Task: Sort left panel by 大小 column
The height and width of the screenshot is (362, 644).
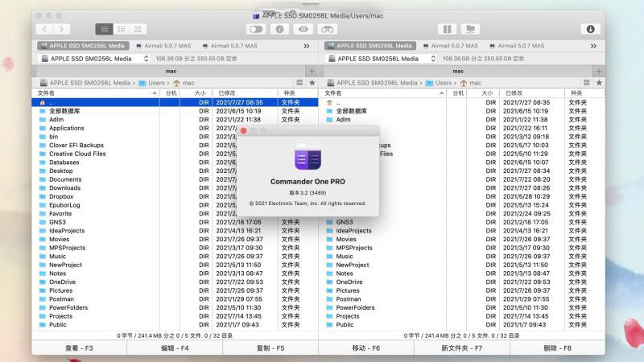Action: pos(196,93)
